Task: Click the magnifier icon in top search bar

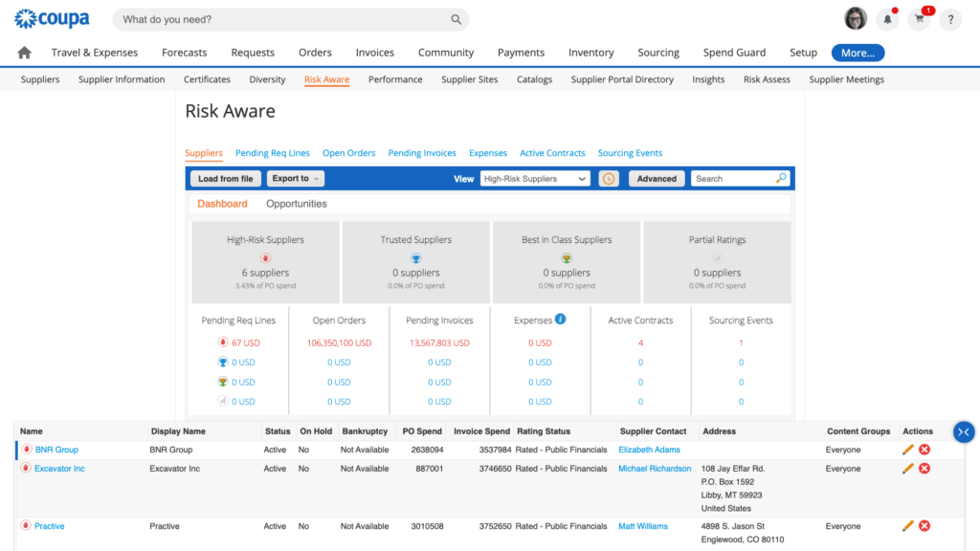Action: [x=457, y=19]
